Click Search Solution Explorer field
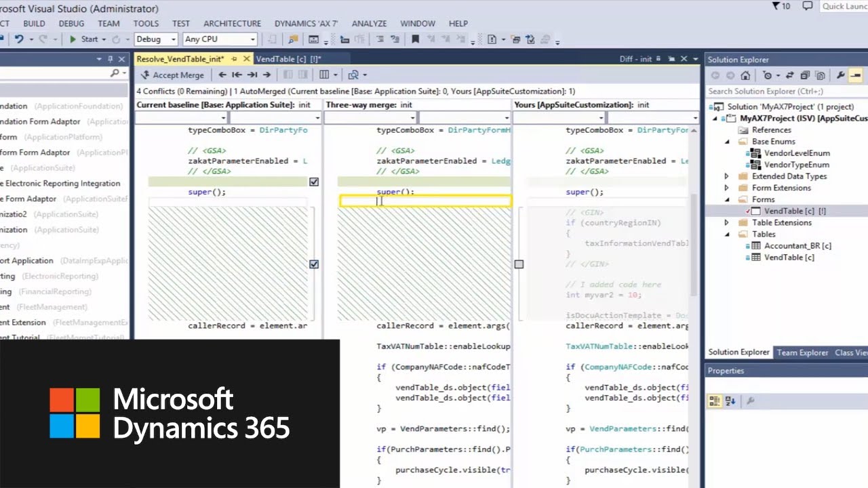The width and height of the screenshot is (868, 488). coord(787,91)
